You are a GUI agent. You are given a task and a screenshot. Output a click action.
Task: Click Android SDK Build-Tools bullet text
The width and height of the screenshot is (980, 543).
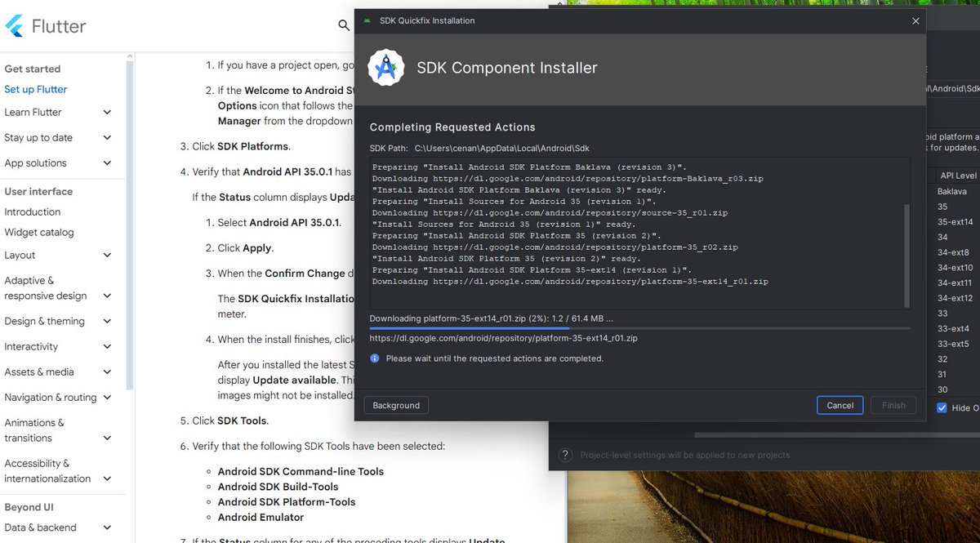(278, 487)
